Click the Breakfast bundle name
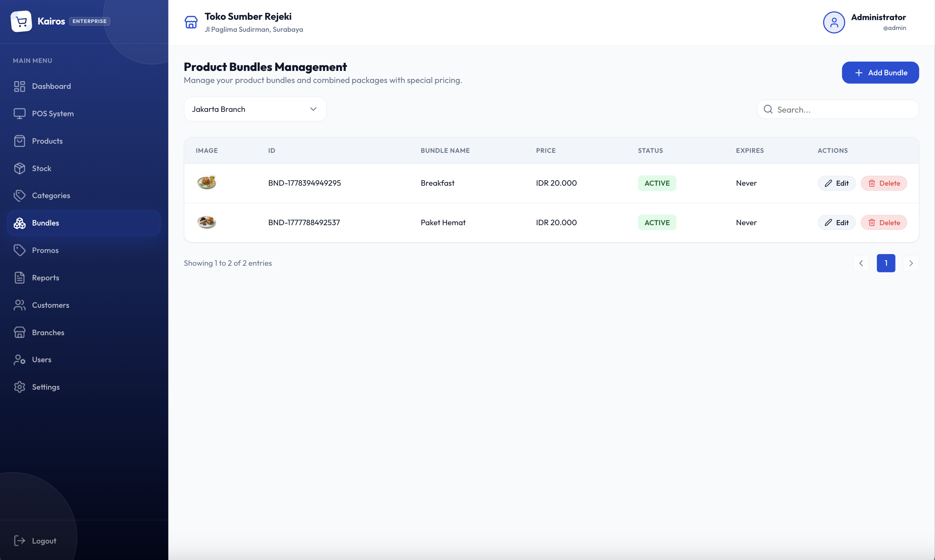The width and height of the screenshot is (935, 560). point(437,183)
